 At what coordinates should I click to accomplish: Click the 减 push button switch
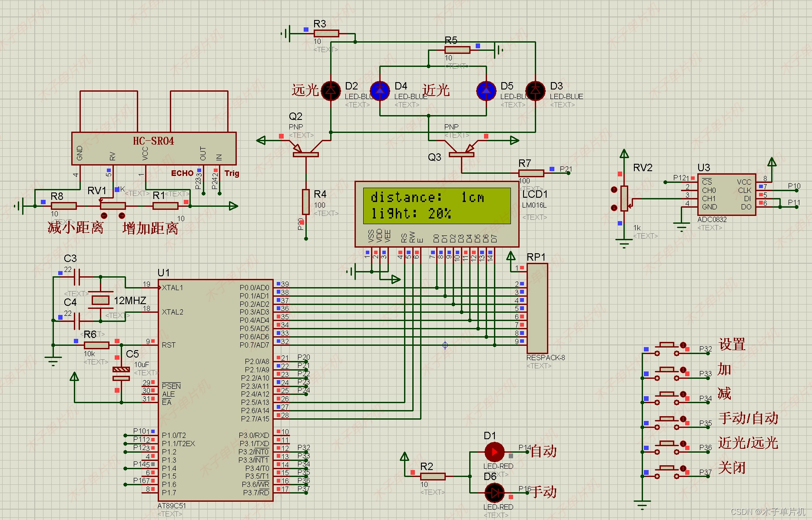point(667,398)
